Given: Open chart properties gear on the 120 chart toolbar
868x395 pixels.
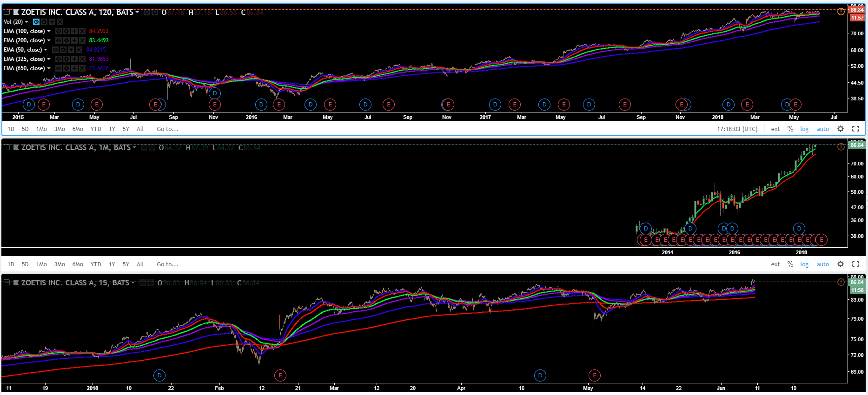Looking at the screenshot, I should point(841,129).
